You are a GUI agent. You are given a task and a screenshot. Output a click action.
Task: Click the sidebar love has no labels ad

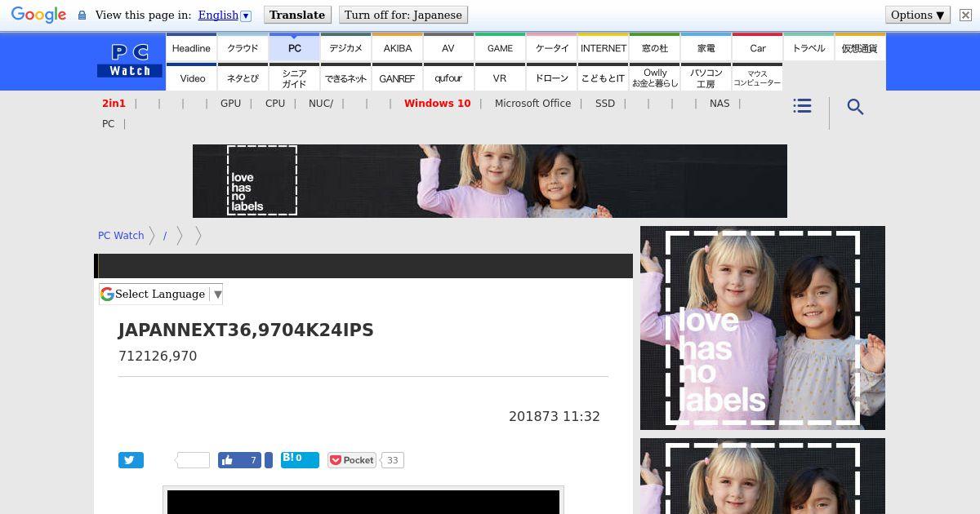click(763, 328)
